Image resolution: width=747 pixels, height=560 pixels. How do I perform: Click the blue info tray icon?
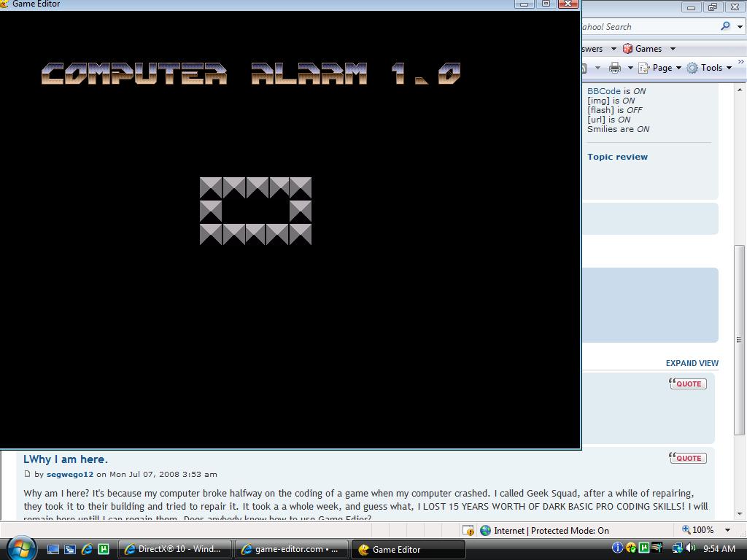617,548
